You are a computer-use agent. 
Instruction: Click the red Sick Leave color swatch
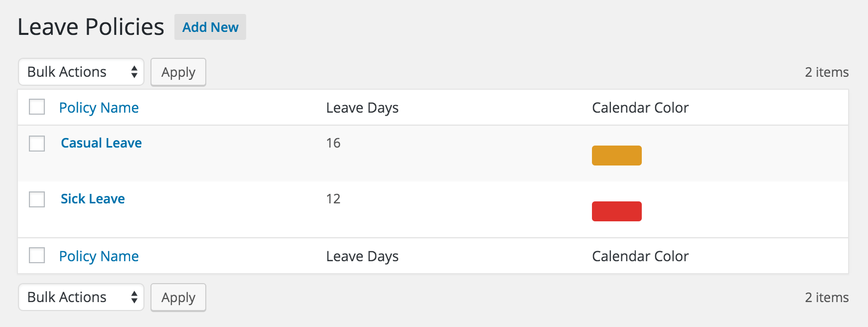click(x=616, y=211)
